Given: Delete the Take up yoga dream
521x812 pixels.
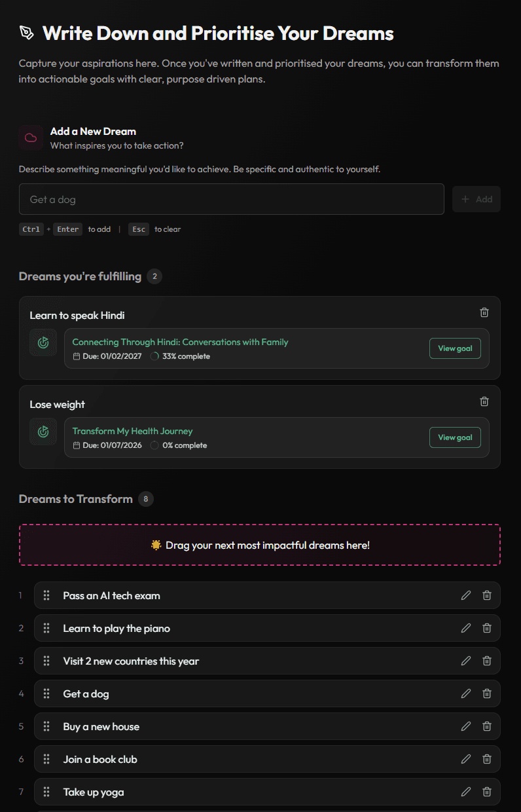Looking at the screenshot, I should (487, 792).
